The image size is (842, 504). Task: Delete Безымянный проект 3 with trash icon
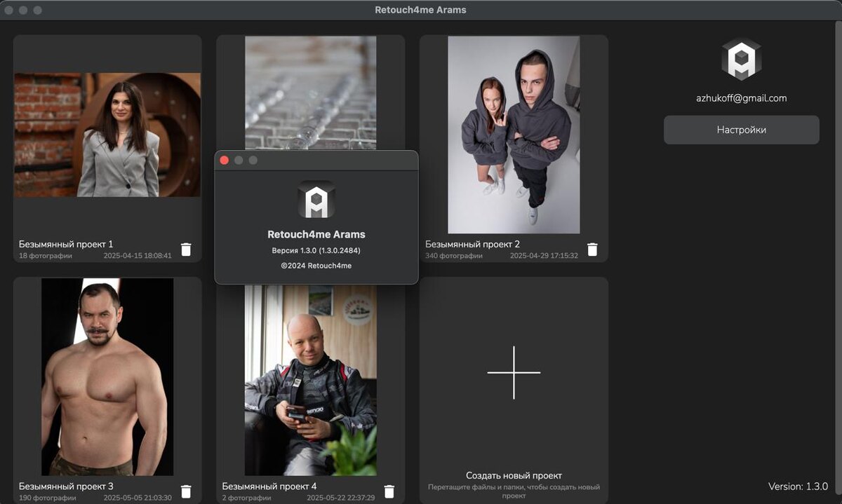click(186, 491)
